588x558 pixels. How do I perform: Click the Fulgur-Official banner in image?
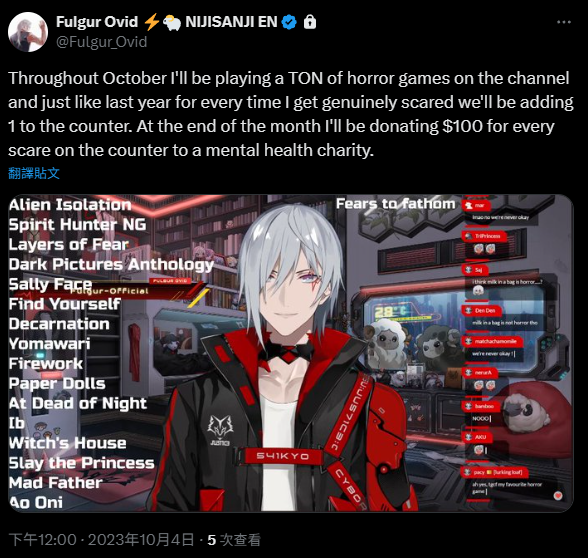pos(109,291)
